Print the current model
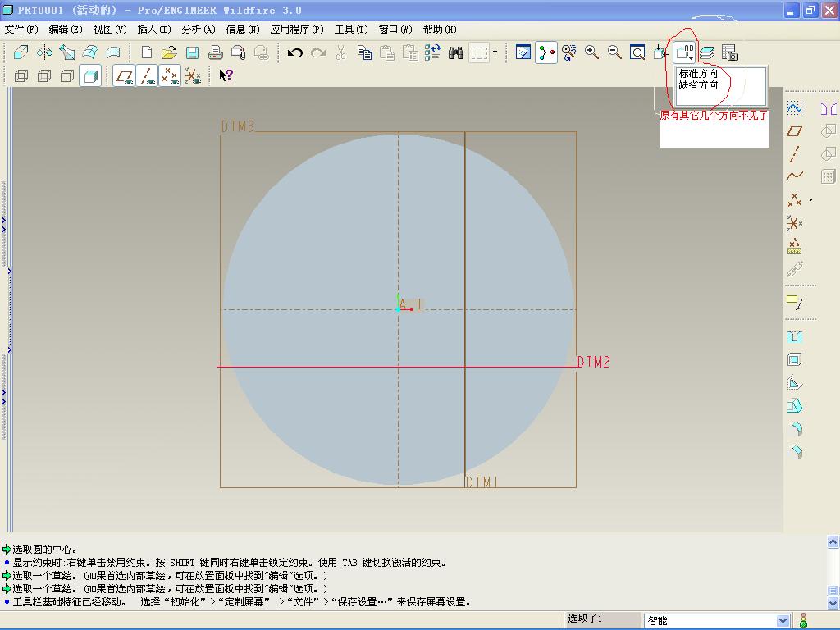The height and width of the screenshot is (630, 840). pyautogui.click(x=216, y=52)
